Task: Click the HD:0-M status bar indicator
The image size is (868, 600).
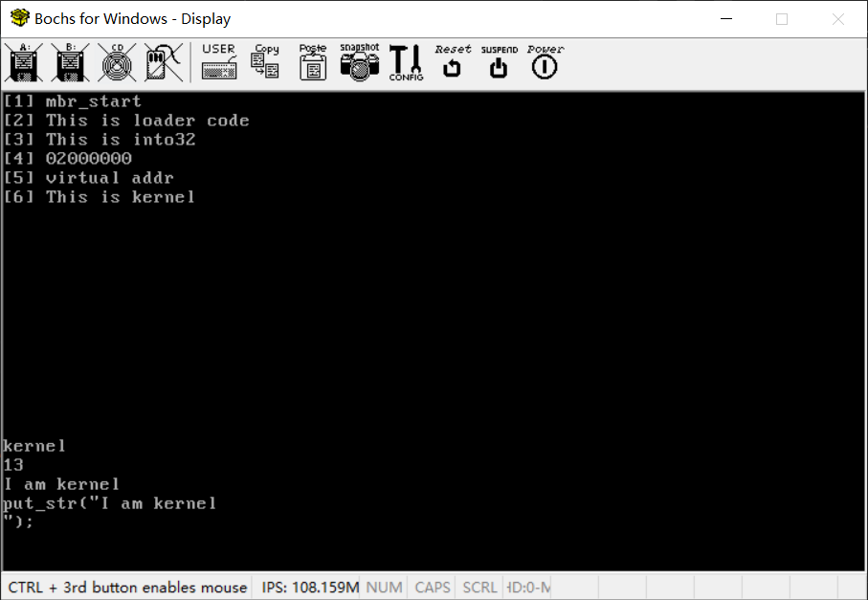Action: click(528, 588)
